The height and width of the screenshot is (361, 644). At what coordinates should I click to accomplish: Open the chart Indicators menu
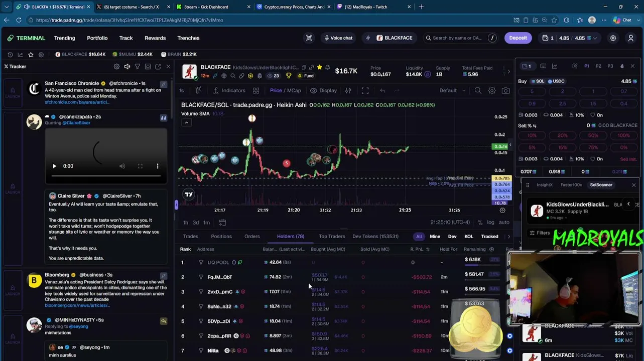229,91
